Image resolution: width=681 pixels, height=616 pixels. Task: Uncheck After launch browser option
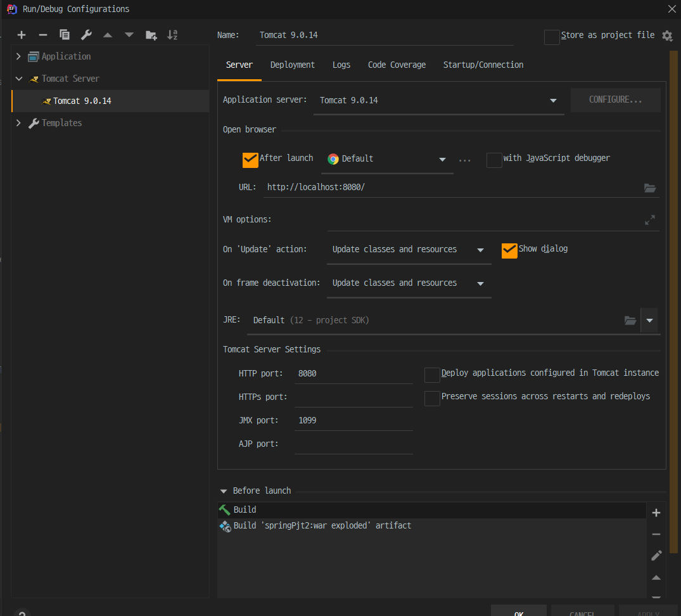pyautogui.click(x=250, y=160)
